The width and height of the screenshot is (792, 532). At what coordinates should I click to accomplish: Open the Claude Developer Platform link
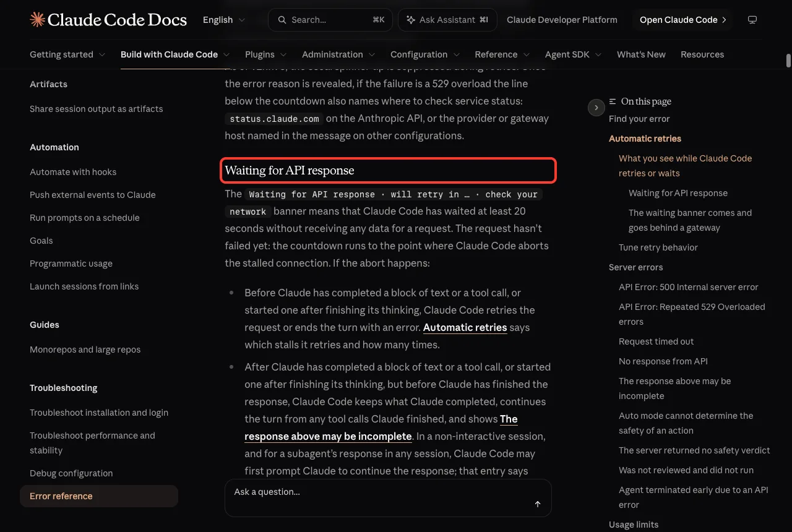click(x=562, y=20)
